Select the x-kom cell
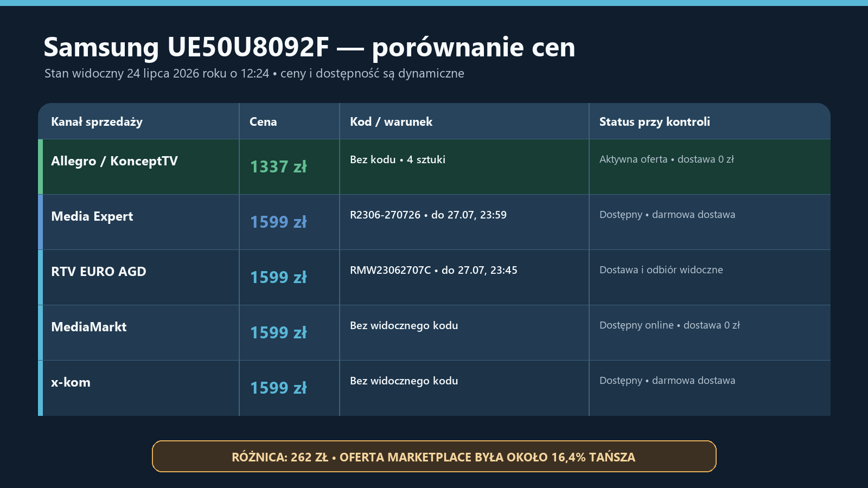The height and width of the screenshot is (488, 868). [x=138, y=388]
